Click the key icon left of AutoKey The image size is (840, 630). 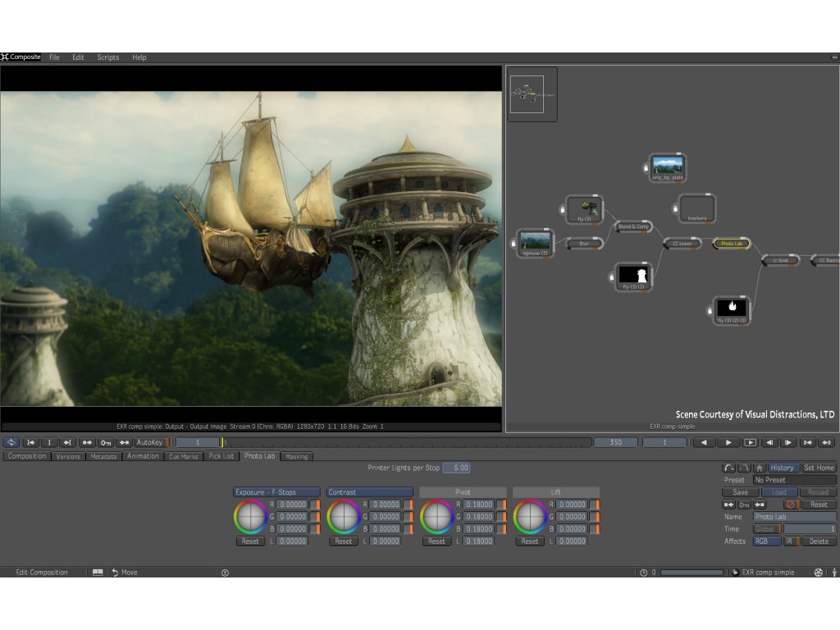(x=106, y=442)
